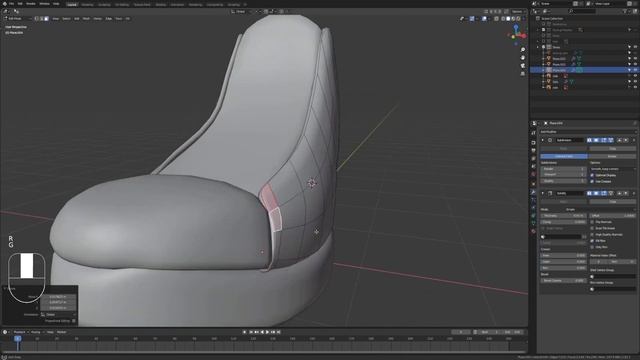Remove the Subdivision modifier with X
The height and width of the screenshot is (360, 640).
634,140
